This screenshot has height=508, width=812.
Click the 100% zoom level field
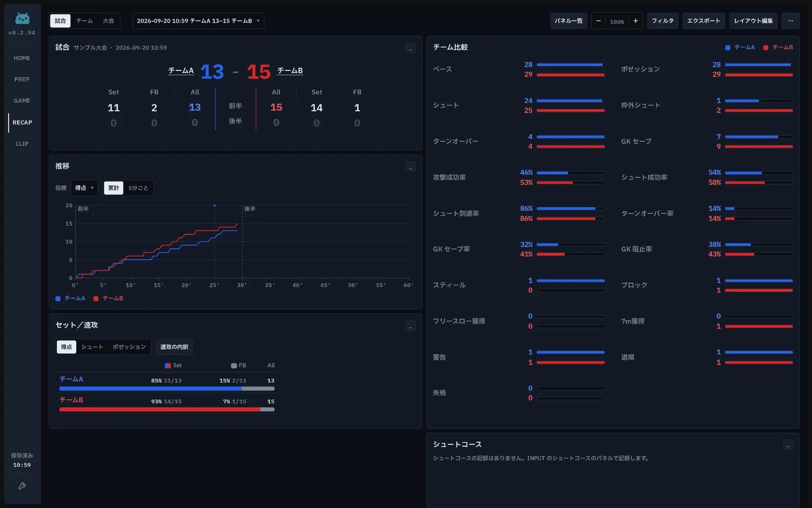[x=617, y=21]
